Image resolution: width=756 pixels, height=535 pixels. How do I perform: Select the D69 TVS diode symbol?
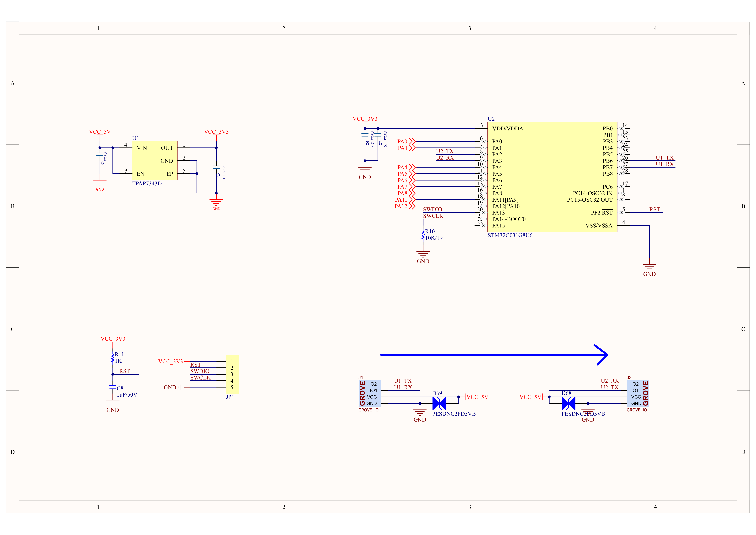click(439, 403)
